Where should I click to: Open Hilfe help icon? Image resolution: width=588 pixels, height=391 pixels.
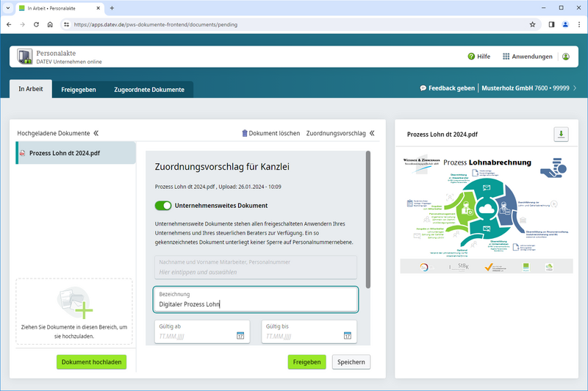[x=471, y=57]
